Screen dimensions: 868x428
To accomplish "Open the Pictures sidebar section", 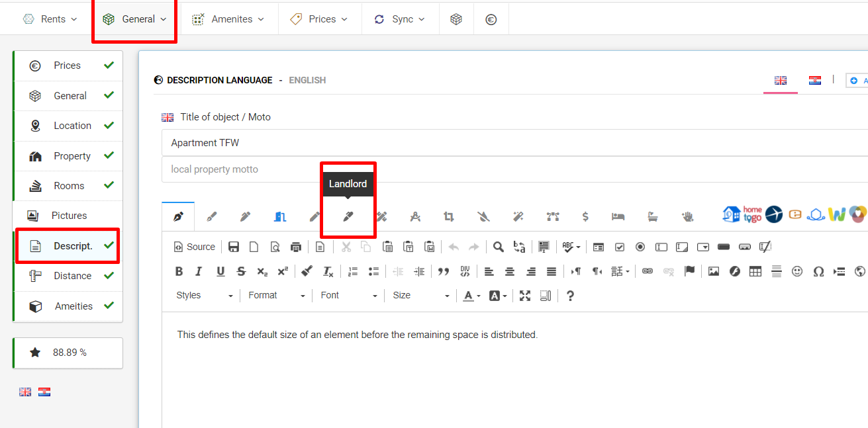I will [68, 216].
